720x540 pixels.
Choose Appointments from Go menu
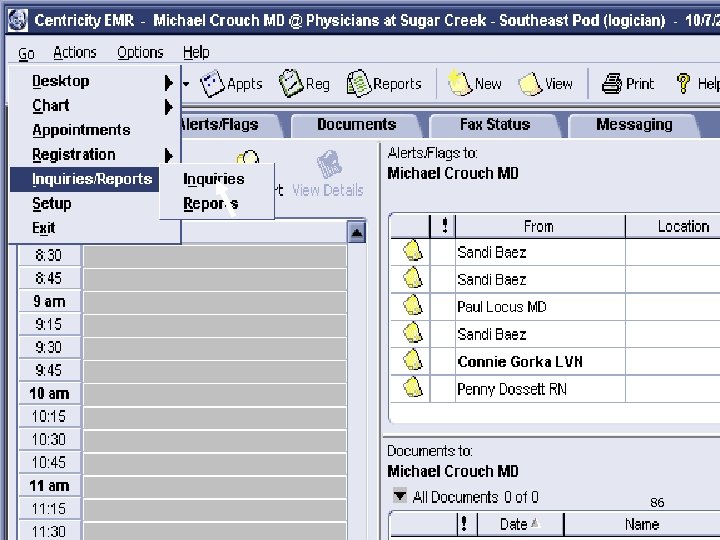pyautogui.click(x=94, y=130)
